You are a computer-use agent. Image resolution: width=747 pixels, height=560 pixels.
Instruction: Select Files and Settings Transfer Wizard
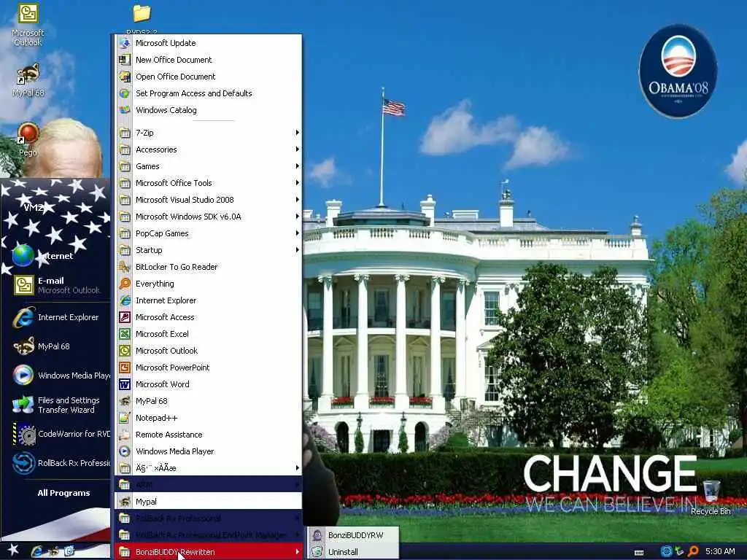[55, 405]
